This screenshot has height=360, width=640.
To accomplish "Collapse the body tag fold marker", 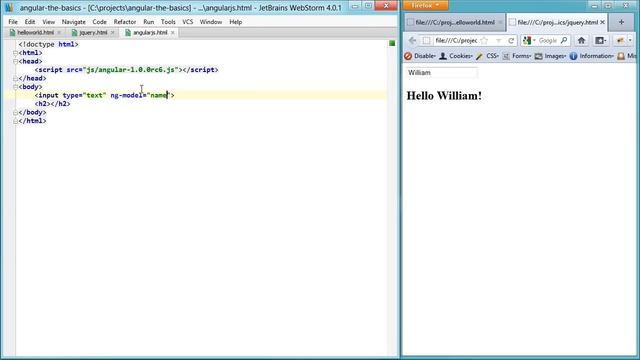I will [16, 87].
